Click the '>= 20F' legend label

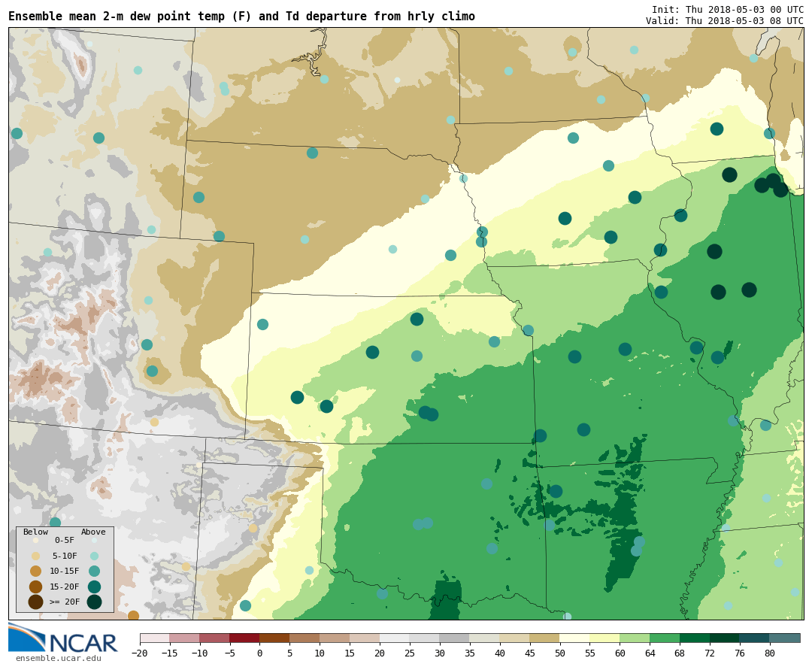[x=64, y=602]
